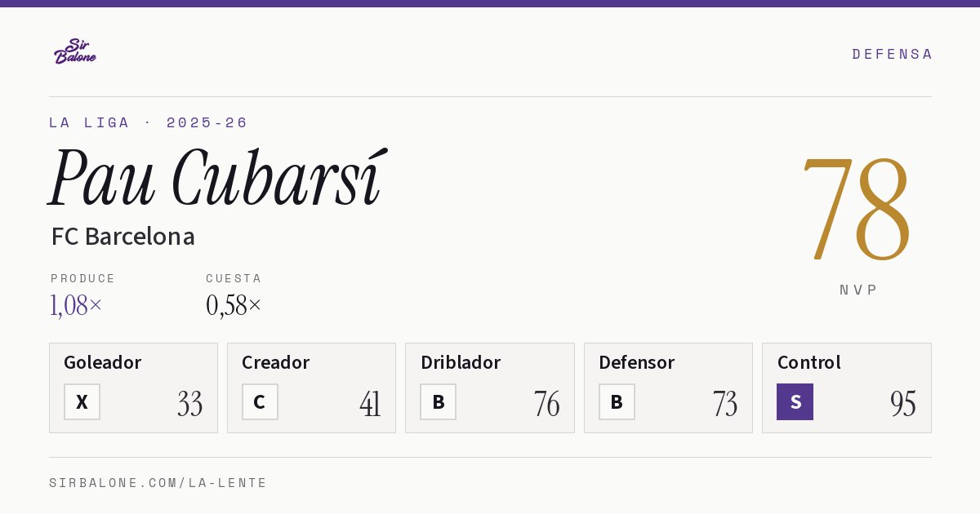The height and width of the screenshot is (514, 980).
Task: Select the X grade badge under Goleador
Action: tap(82, 401)
